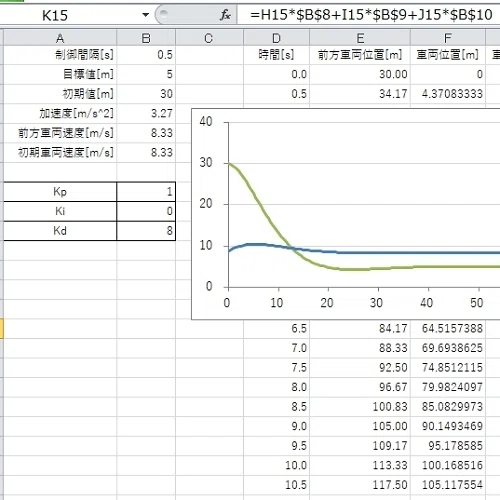The height and width of the screenshot is (500, 500).
Task: Click the Kd label cell
Action: (60, 231)
